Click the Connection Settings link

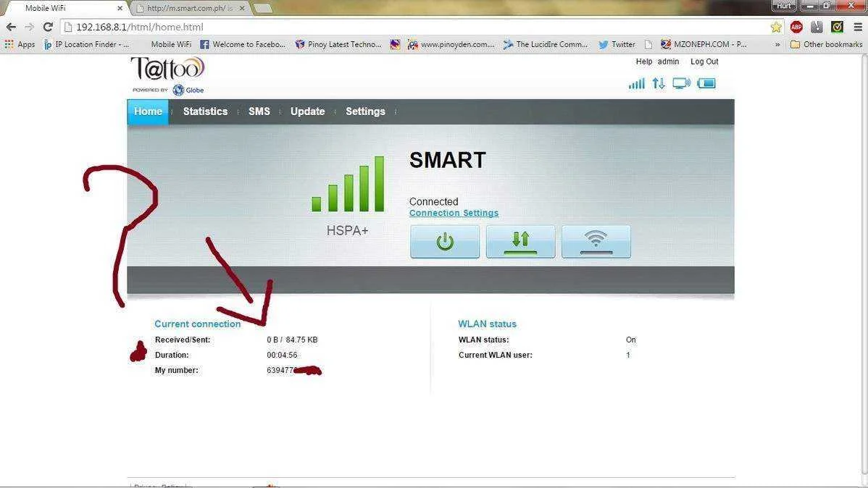click(454, 213)
